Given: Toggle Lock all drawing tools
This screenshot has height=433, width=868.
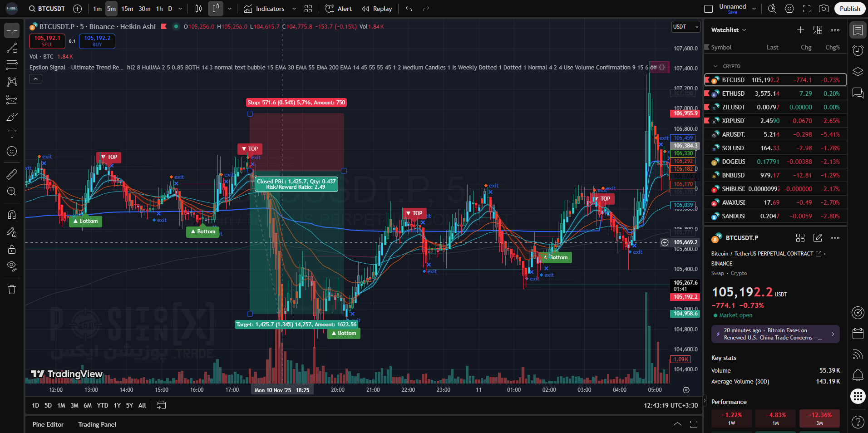Looking at the screenshot, I should [12, 249].
